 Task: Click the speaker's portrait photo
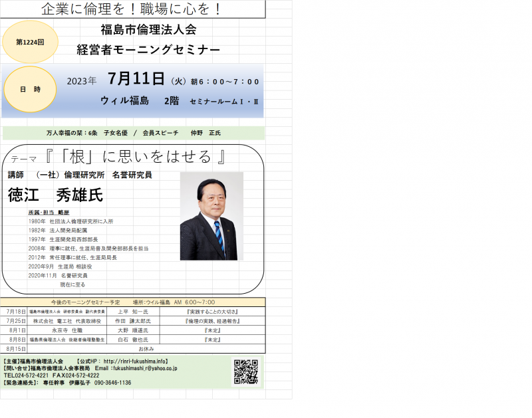211,217
